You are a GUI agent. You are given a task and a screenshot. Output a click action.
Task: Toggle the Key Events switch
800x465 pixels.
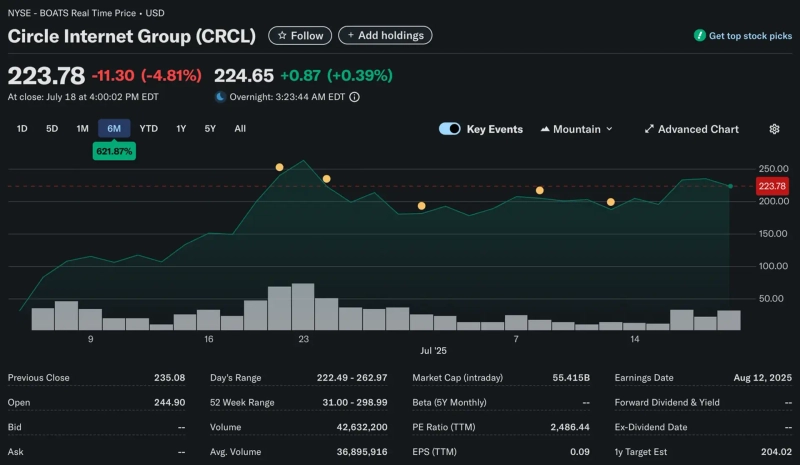pyautogui.click(x=450, y=129)
